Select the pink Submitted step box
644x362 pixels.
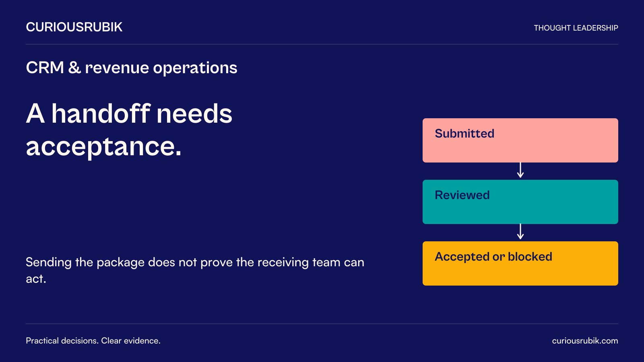pos(520,140)
